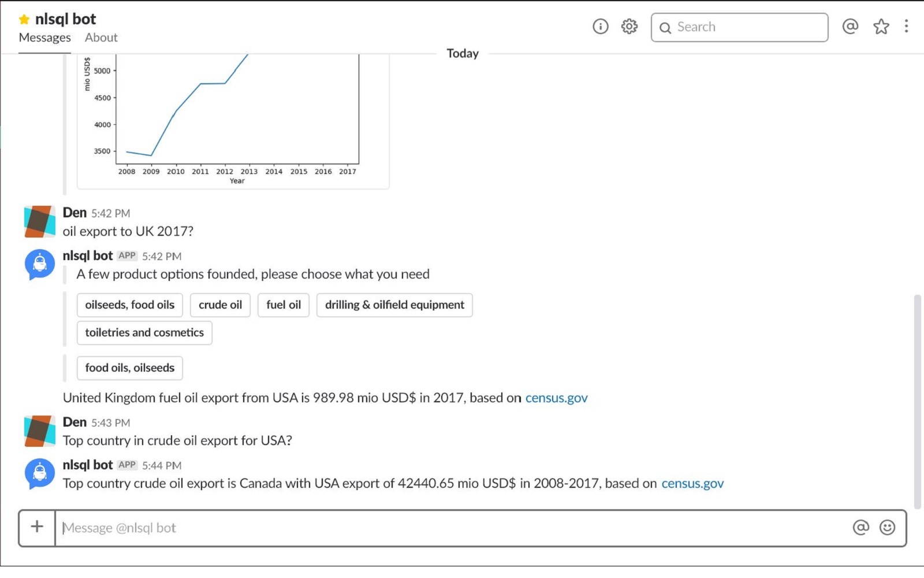Open more options vertical dots menu

click(x=906, y=27)
